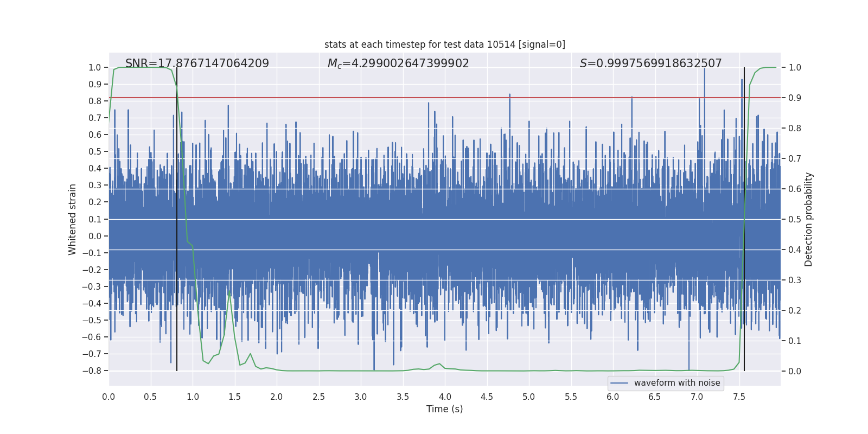Click the Time axis tick label 6.0

[x=613, y=397]
